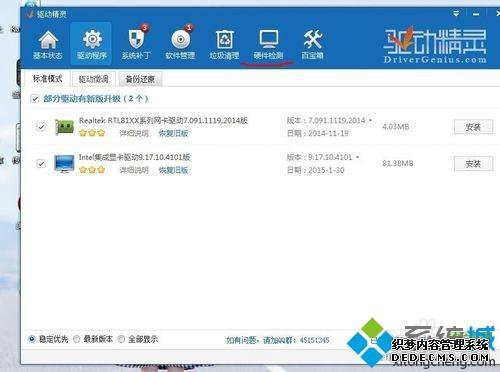
Task: Uncheck the Realtek RTL81XX driver checkbox
Action: point(41,127)
